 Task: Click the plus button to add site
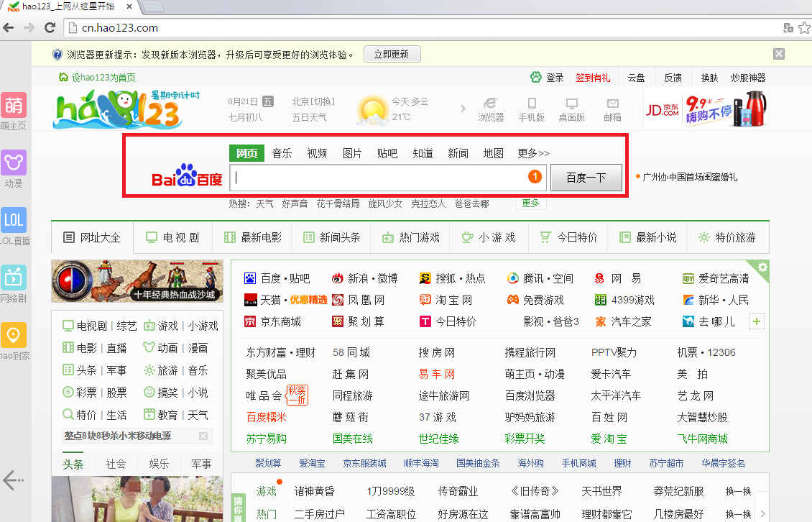(757, 321)
